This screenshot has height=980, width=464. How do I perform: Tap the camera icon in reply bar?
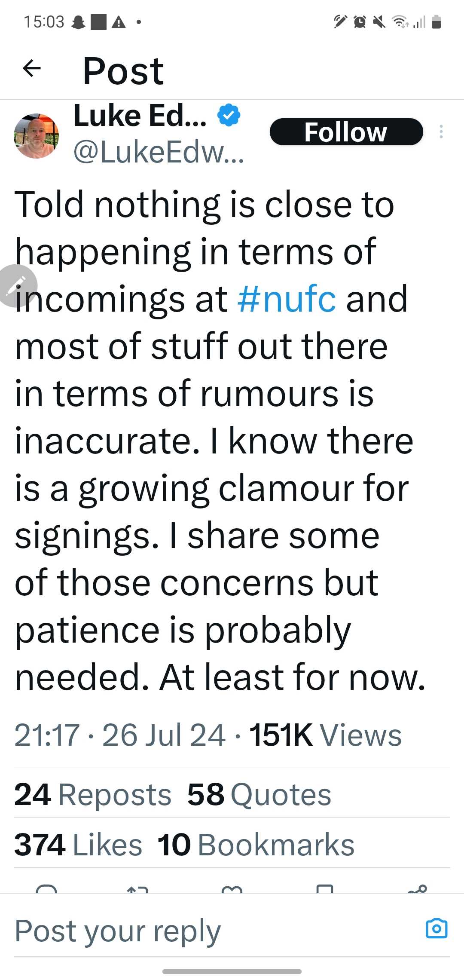pos(437,928)
